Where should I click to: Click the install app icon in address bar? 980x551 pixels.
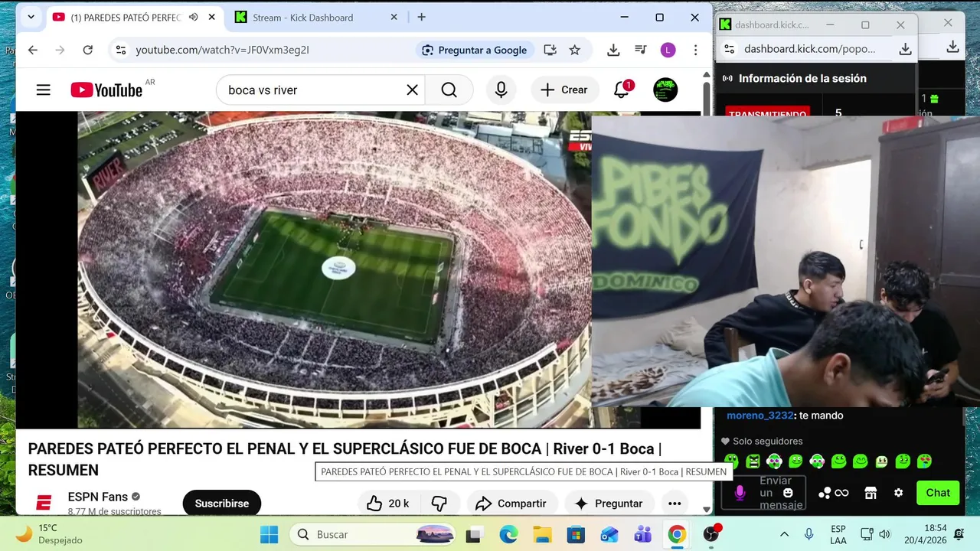click(x=550, y=50)
